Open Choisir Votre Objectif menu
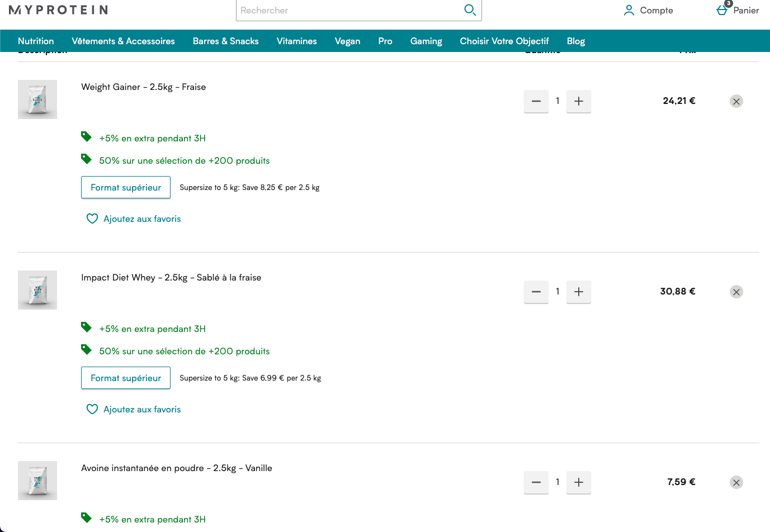 504,41
